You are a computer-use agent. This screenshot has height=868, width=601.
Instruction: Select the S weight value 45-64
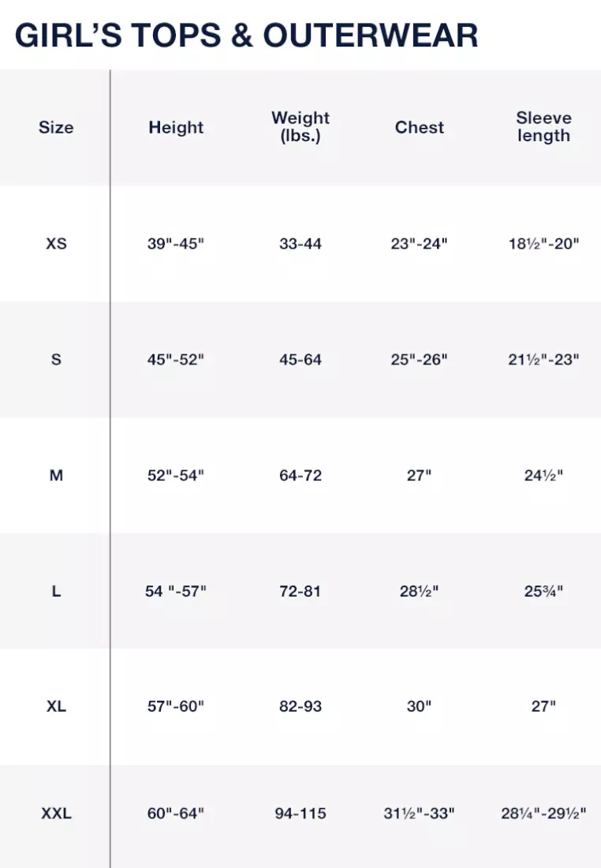[300, 360]
